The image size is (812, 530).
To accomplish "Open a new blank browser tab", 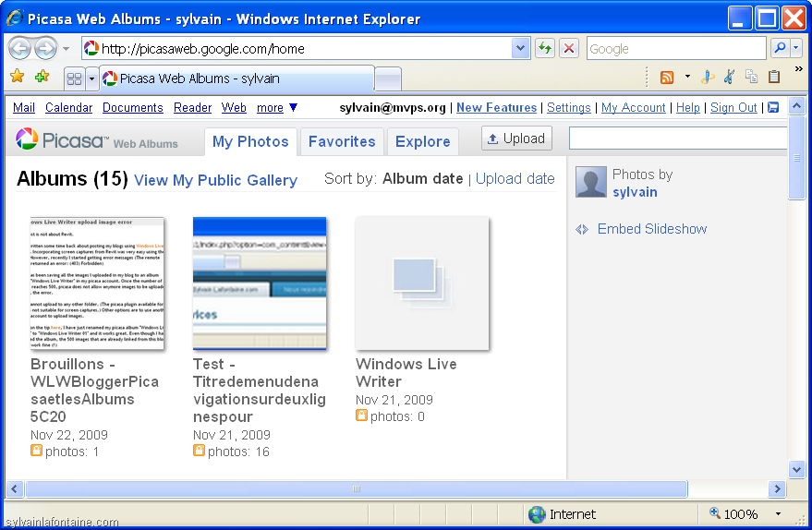I will [x=388, y=79].
